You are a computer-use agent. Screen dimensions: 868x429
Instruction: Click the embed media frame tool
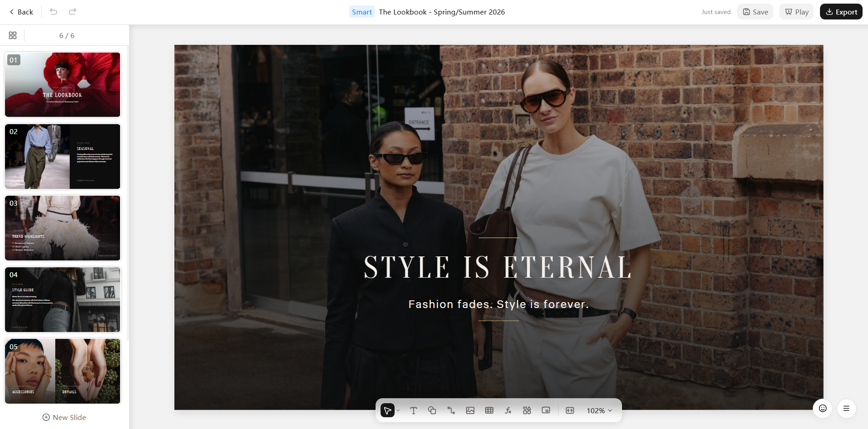pyautogui.click(x=546, y=410)
